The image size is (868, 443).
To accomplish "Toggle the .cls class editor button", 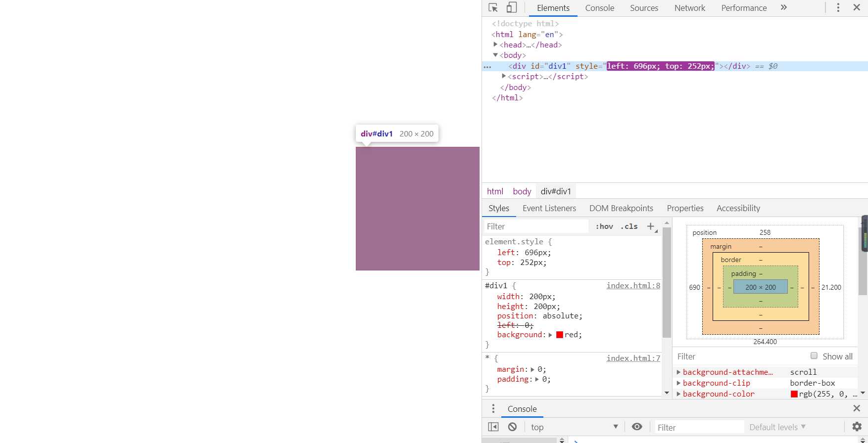I will (629, 226).
